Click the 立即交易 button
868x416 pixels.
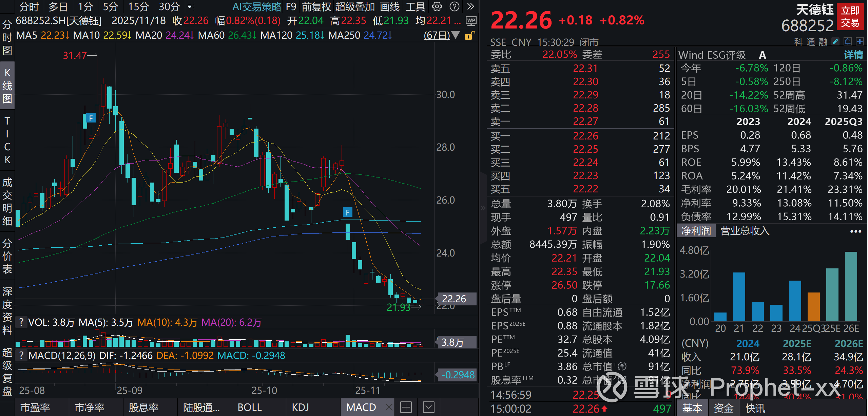[x=850, y=17]
